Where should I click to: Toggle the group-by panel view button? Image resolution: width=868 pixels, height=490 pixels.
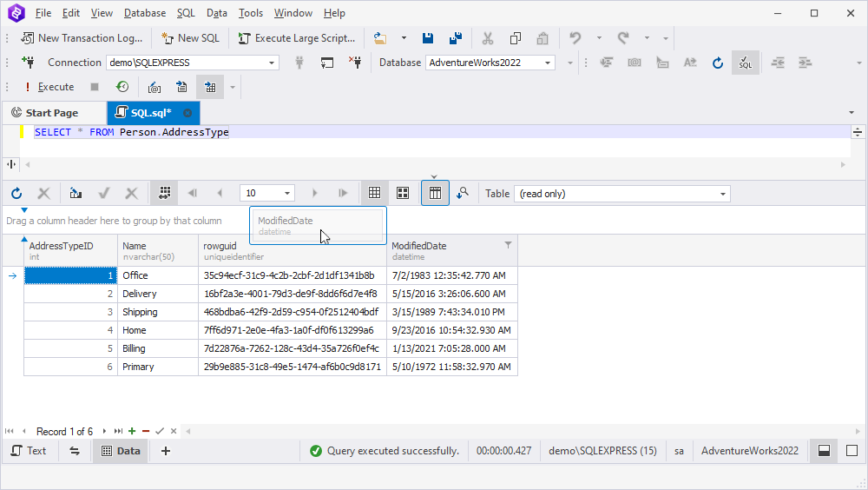[435, 194]
